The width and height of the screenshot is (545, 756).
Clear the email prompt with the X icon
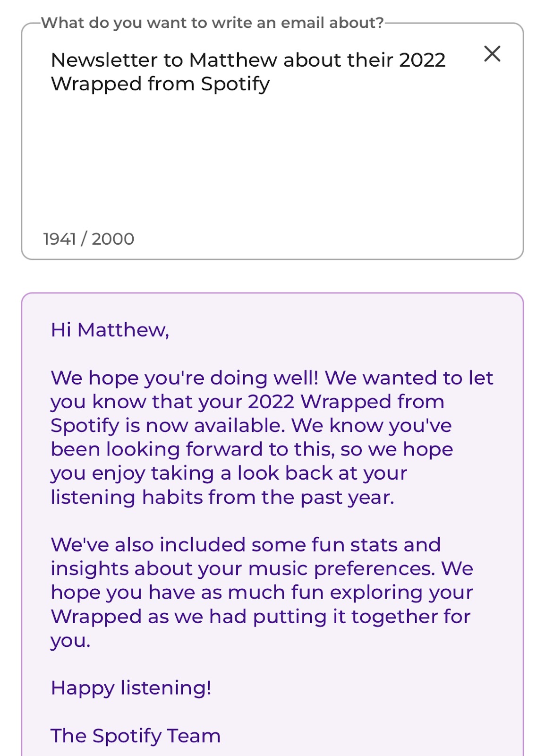click(x=492, y=54)
